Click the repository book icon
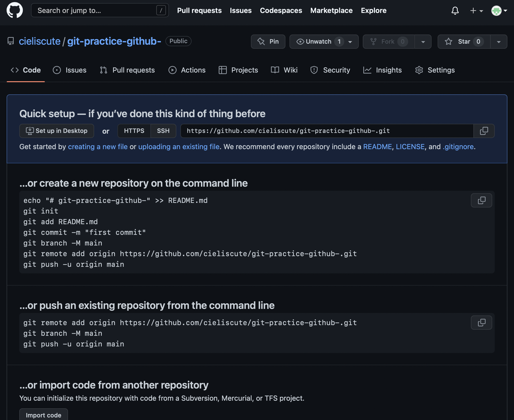Image resolution: width=514 pixels, height=420 pixels. click(11, 41)
